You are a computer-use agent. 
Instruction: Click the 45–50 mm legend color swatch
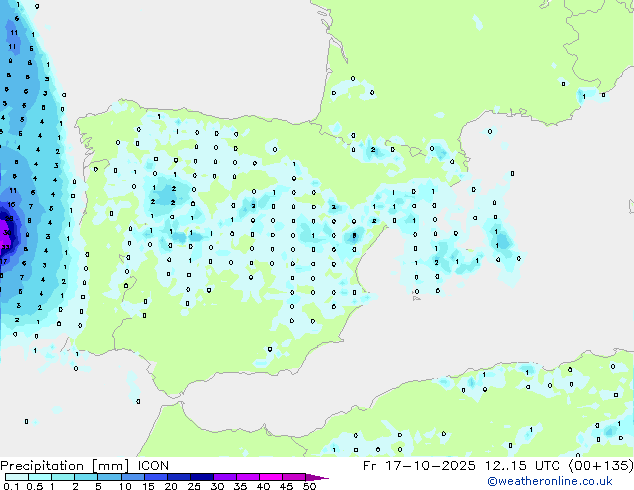coord(294,477)
